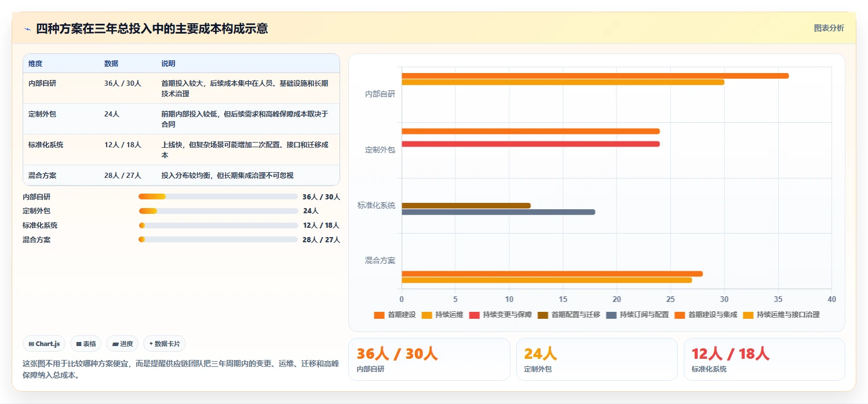Select the 混合方案 table row label
The width and height of the screenshot is (868, 404).
tap(42, 176)
